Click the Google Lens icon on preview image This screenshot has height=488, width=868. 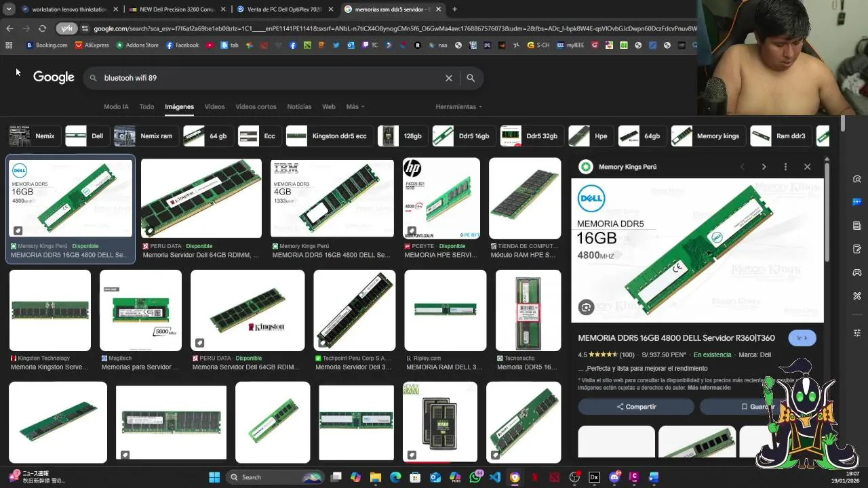[586, 307]
